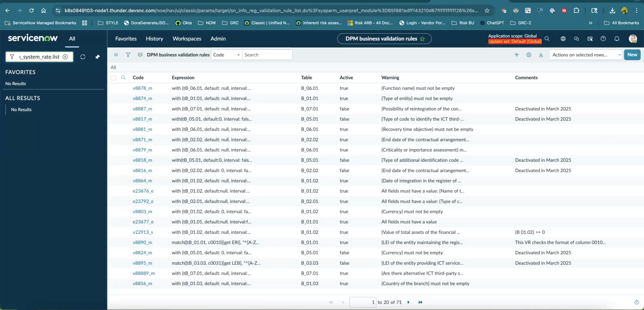This screenshot has width=644, height=310.
Task: Click the page number input field
Action: pyautogui.click(x=363, y=302)
